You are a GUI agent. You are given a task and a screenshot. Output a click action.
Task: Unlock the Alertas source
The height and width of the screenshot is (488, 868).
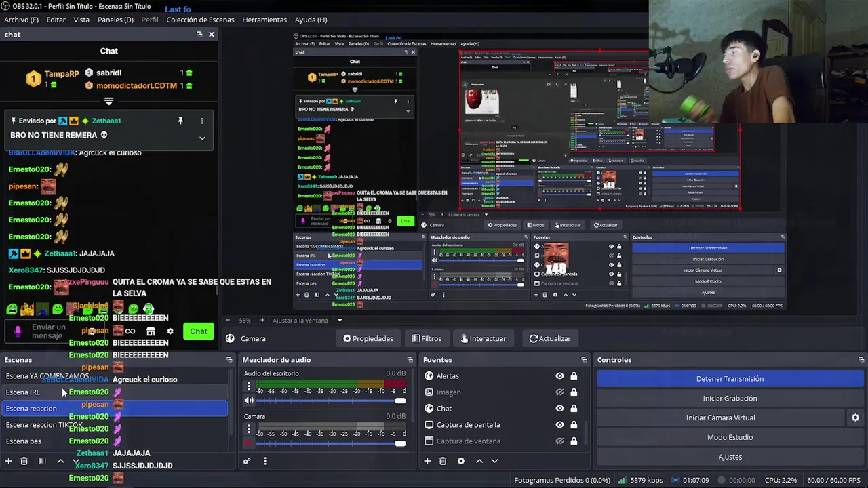point(574,375)
